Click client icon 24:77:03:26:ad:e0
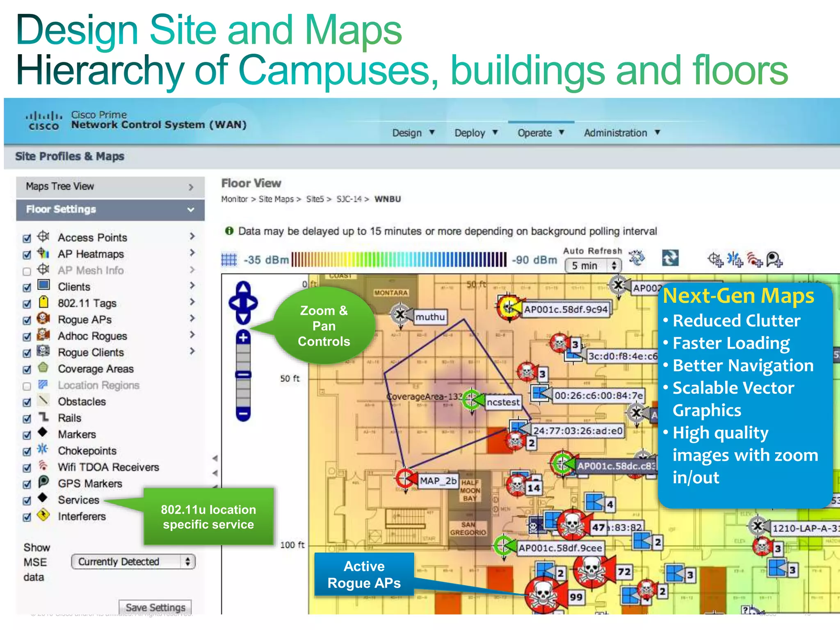The image size is (840, 630). [x=518, y=427]
